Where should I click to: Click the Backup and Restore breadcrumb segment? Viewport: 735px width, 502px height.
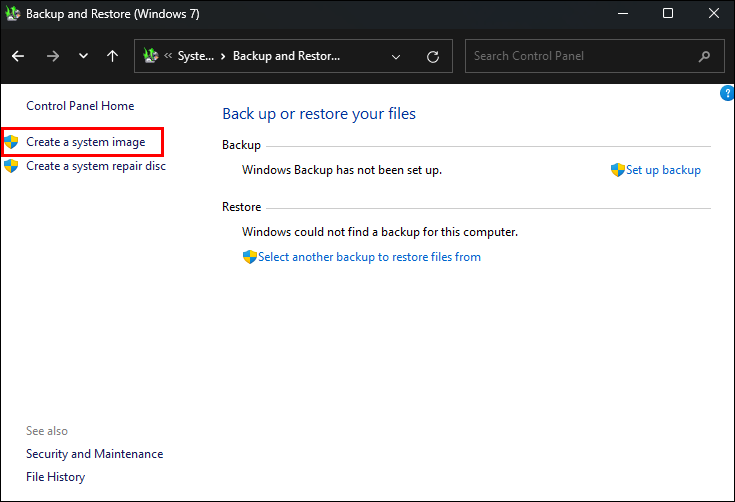point(287,56)
